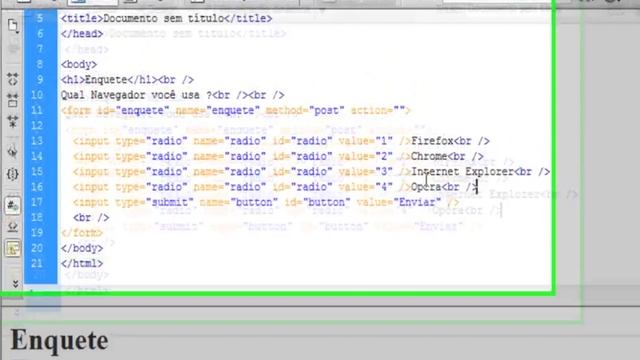The height and width of the screenshot is (360, 640).
Task: Click the type="submit" attribute
Action: (x=154, y=202)
